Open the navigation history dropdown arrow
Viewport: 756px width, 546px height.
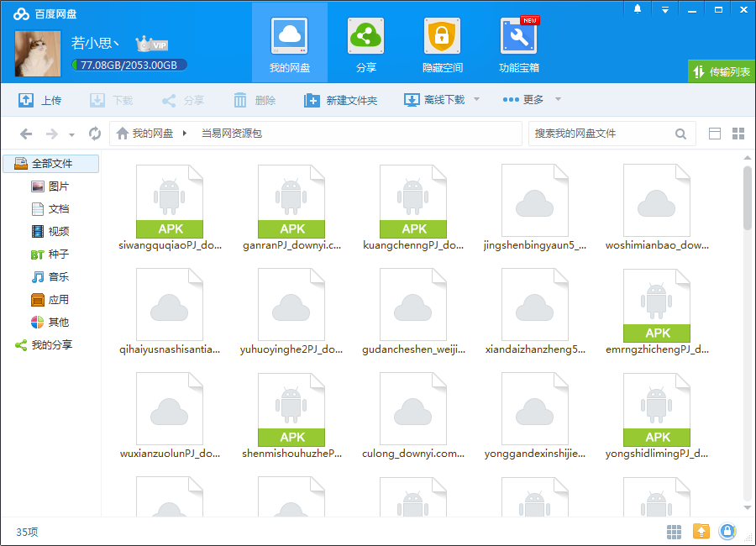click(72, 134)
